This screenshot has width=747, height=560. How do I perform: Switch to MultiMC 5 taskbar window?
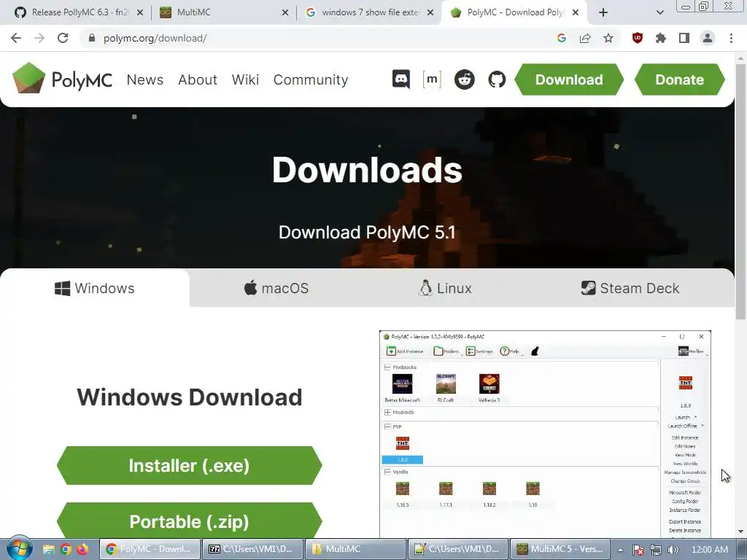(561, 549)
